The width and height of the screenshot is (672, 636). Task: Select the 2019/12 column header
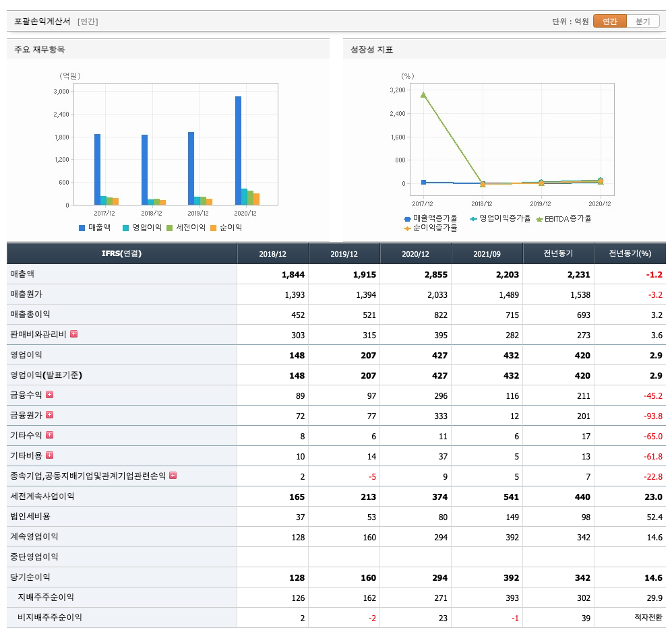(344, 253)
